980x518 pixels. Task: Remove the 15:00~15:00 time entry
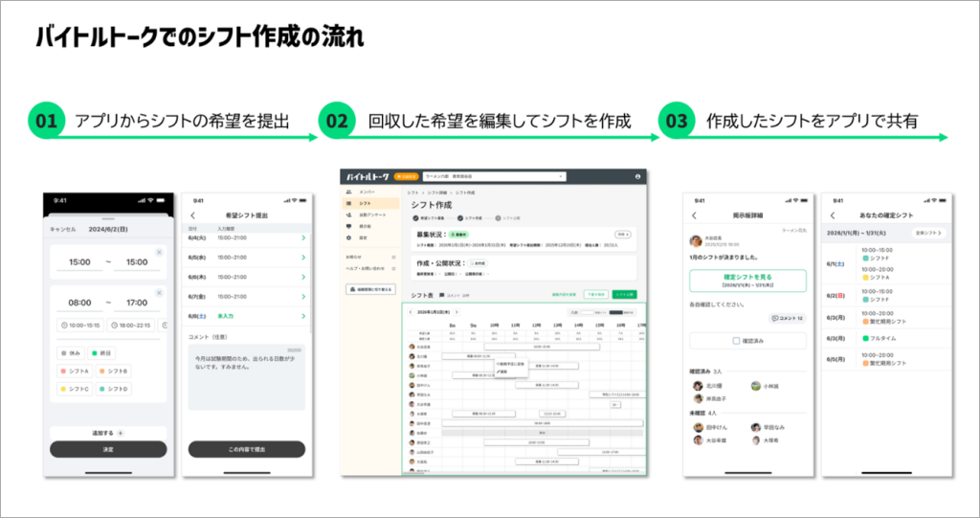(159, 252)
